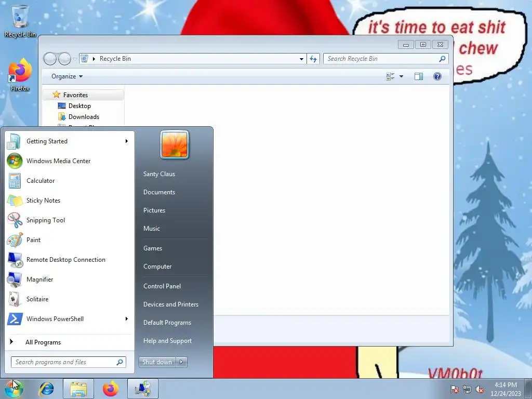Open Shut down options arrow
Image resolution: width=532 pixels, height=399 pixels.
[x=181, y=362]
